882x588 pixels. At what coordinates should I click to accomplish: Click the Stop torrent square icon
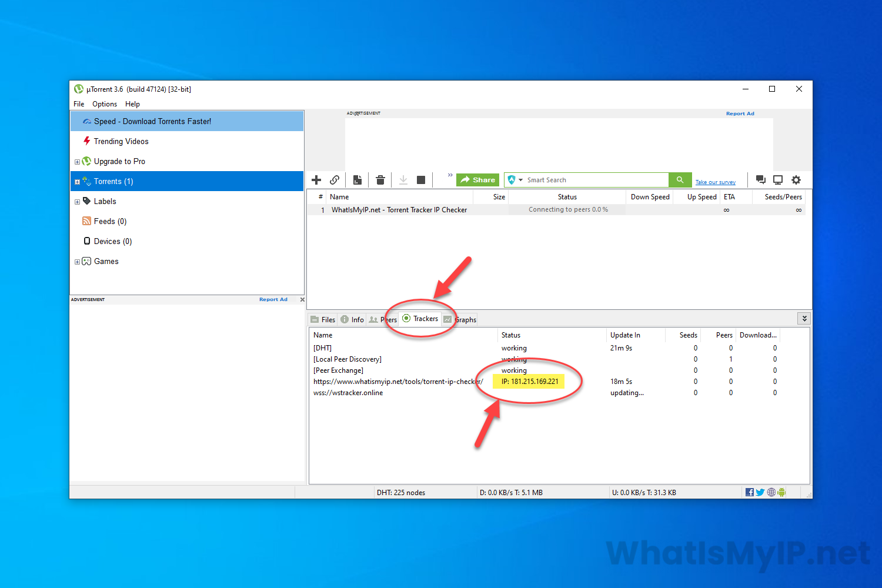click(x=421, y=180)
